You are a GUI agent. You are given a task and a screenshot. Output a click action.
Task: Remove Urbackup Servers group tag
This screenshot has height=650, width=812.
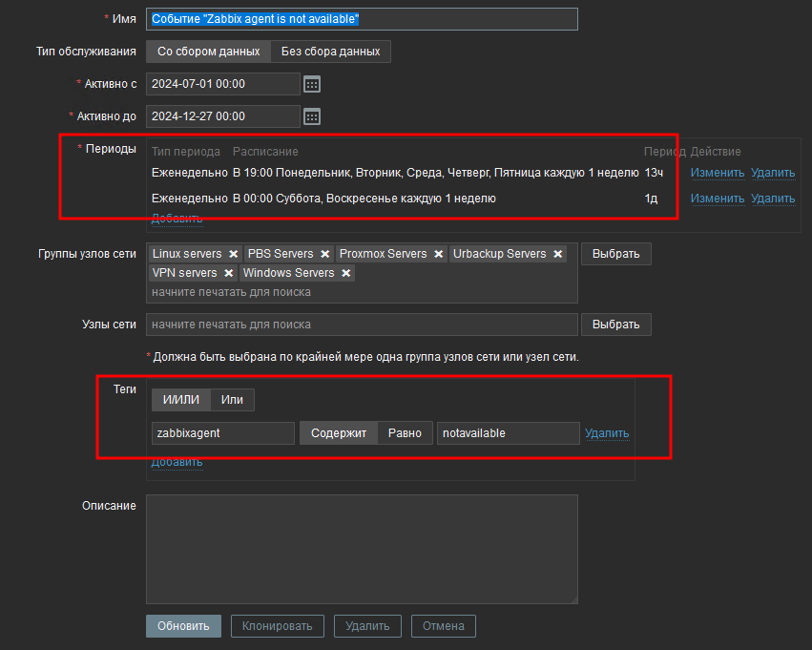click(x=558, y=254)
